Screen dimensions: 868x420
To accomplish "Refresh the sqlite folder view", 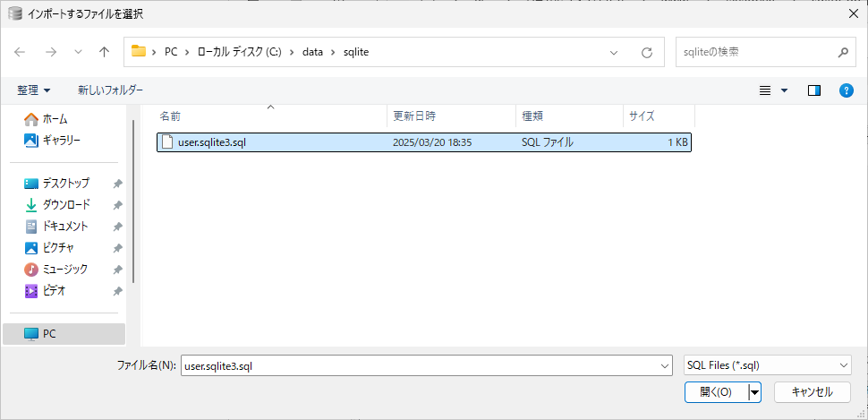I will pos(646,53).
